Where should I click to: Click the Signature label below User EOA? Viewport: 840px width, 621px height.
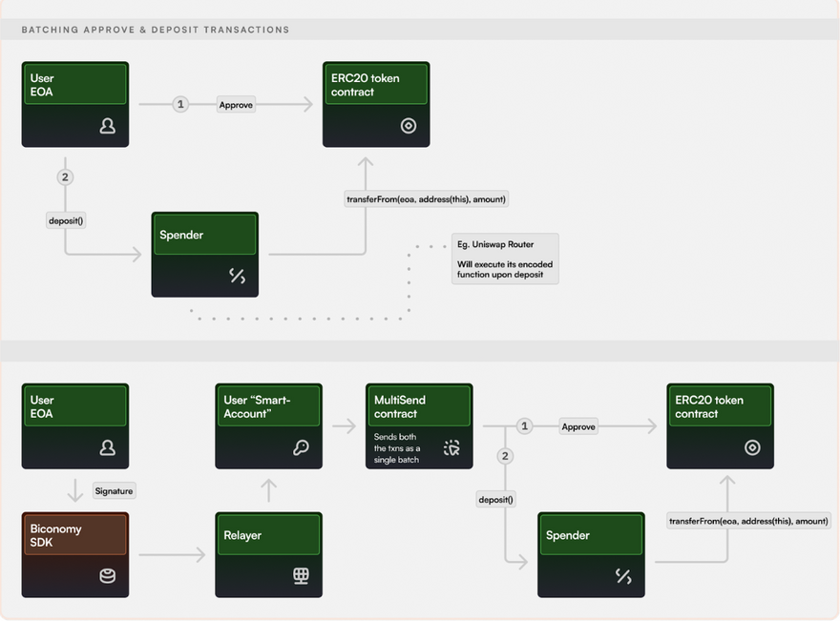[114, 490]
